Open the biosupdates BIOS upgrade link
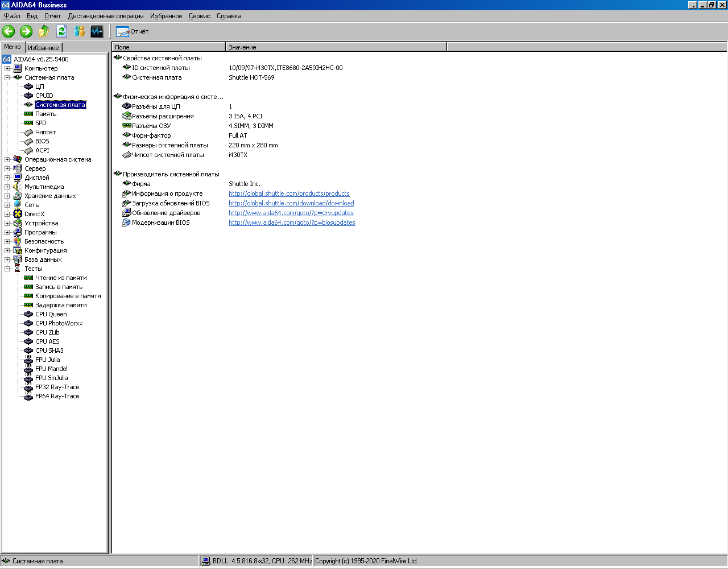The image size is (728, 569). point(292,222)
